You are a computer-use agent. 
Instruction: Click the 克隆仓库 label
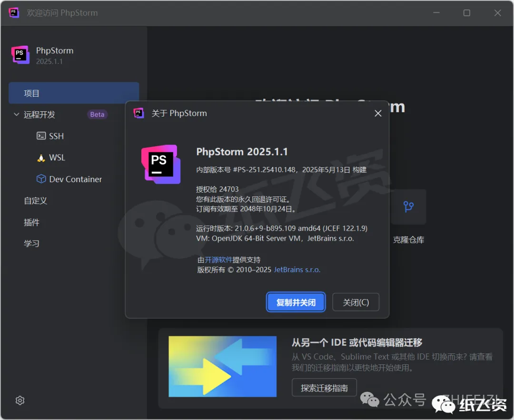tap(408, 240)
